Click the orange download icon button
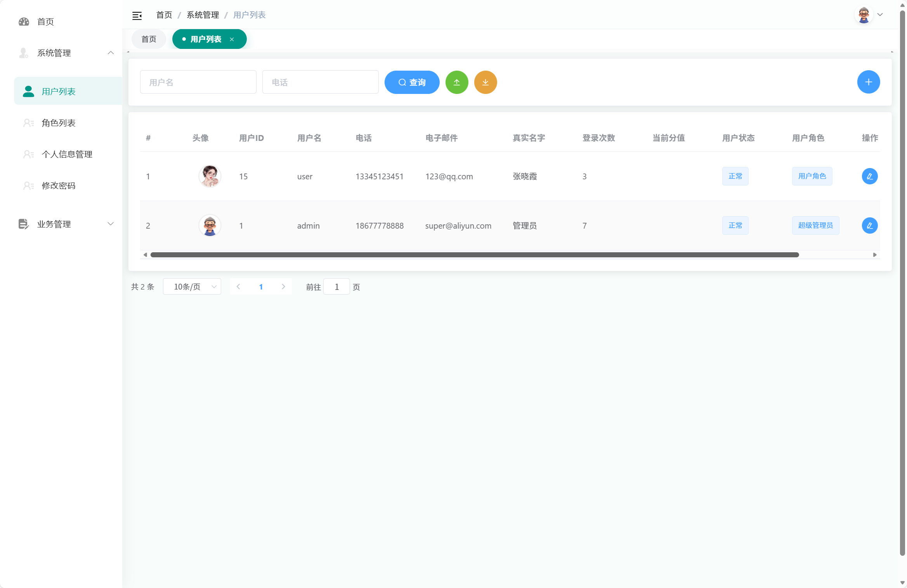Screen dimensions: 907x588 (x=486, y=82)
